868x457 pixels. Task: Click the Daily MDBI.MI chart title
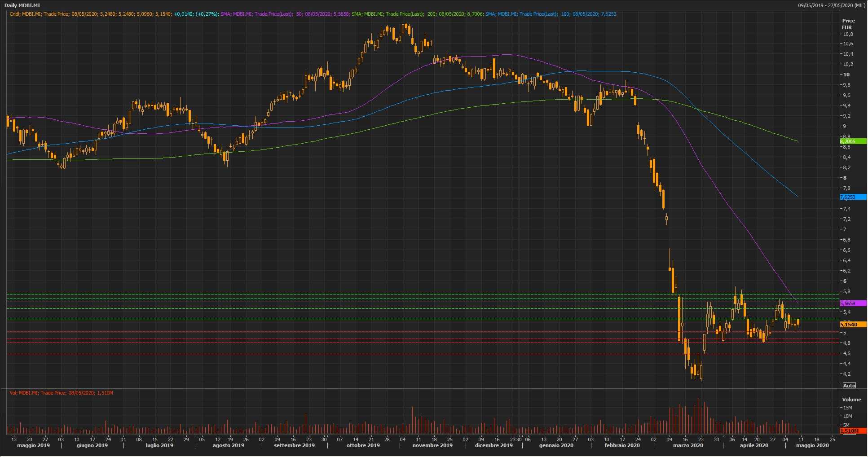click(22, 5)
